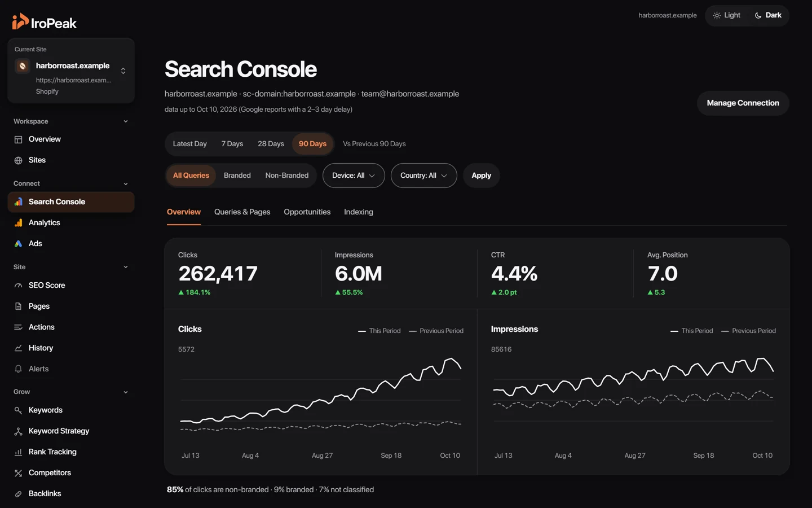Collapse the Connect section
Image resolution: width=812 pixels, height=508 pixels.
pyautogui.click(x=126, y=183)
